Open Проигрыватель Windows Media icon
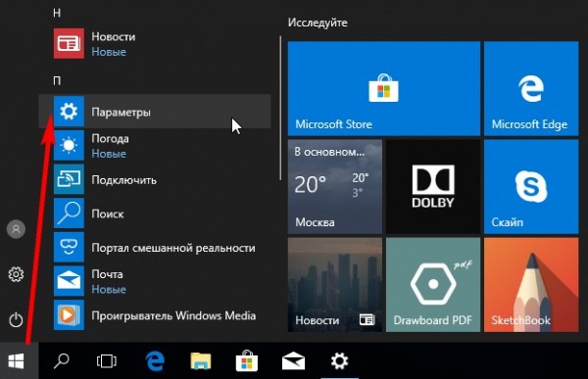This screenshot has height=379, width=588. pos(69,314)
